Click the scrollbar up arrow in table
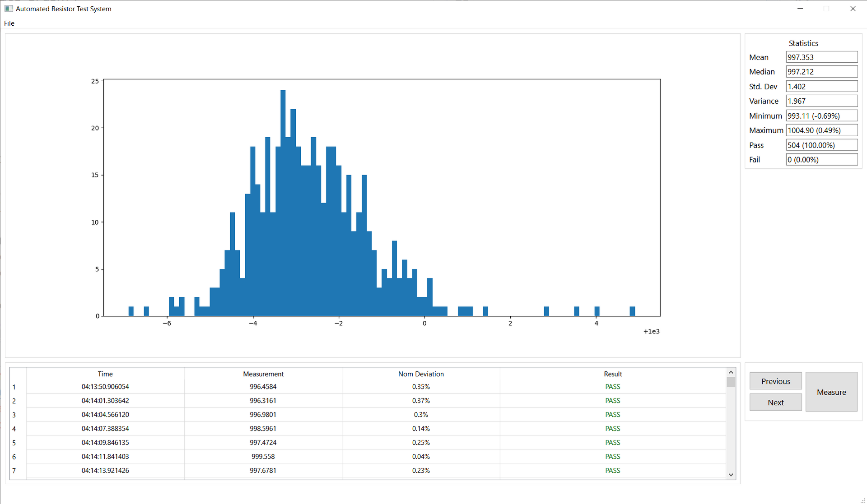 coord(731,373)
